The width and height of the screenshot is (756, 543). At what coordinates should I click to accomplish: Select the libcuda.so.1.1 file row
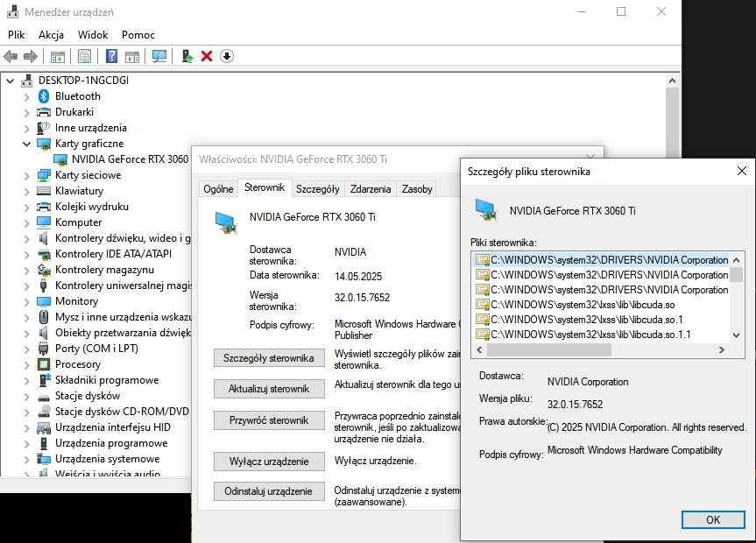(590, 335)
